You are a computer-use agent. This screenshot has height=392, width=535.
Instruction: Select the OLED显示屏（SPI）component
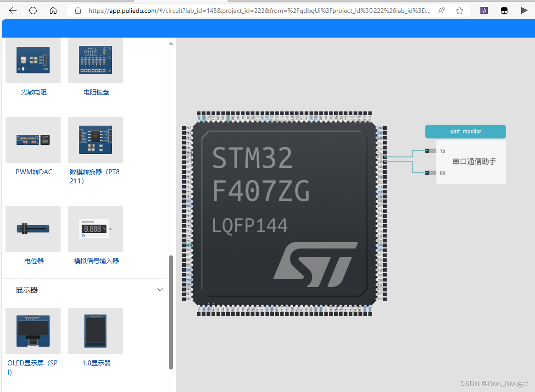[x=33, y=331]
